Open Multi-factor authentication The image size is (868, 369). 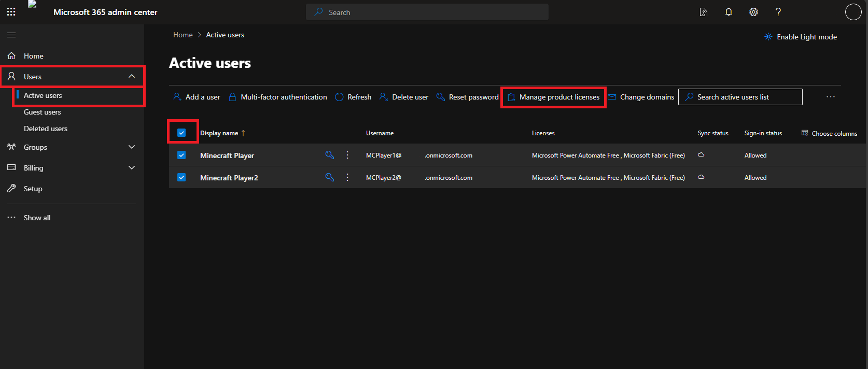pyautogui.click(x=278, y=97)
